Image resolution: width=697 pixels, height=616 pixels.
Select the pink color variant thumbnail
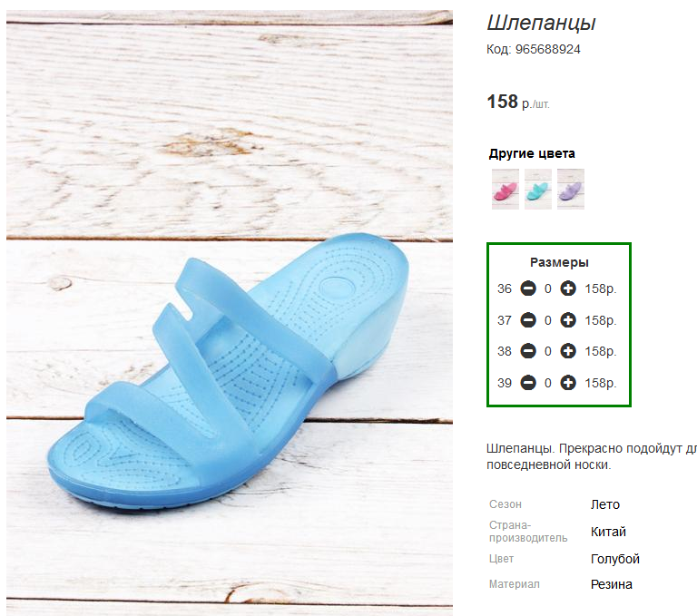coord(505,189)
